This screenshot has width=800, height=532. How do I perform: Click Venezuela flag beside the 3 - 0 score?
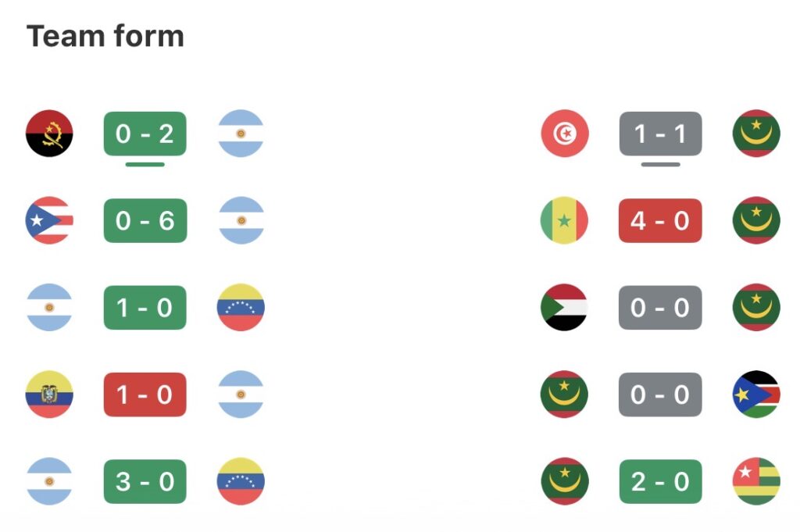click(x=241, y=481)
